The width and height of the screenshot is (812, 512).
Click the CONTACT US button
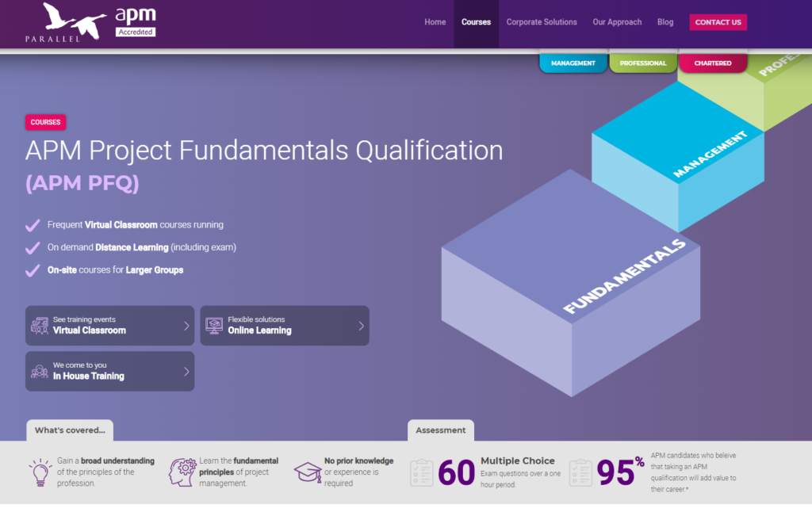click(718, 22)
